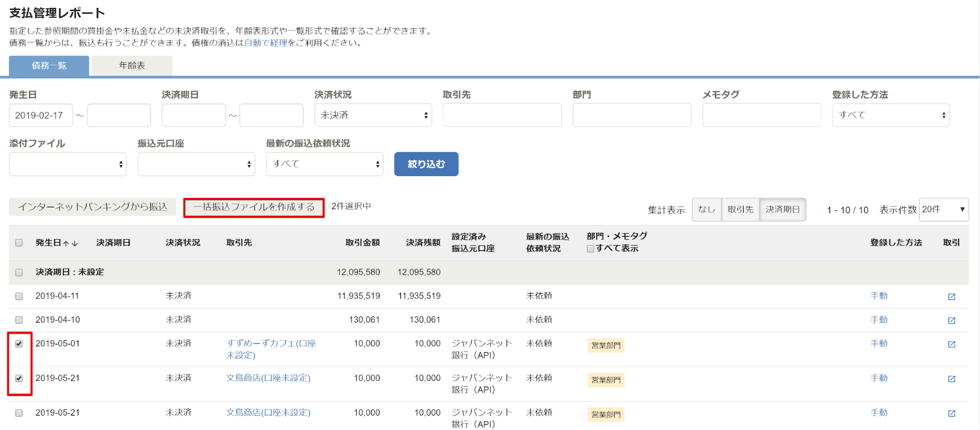
Task: Click the 絞り込む filter button
Action: tap(426, 164)
